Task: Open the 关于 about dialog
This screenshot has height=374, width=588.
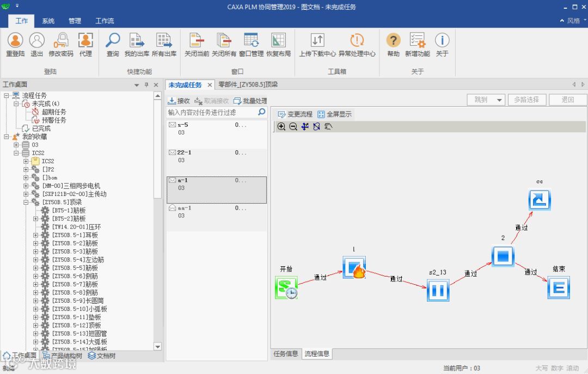Action: pyautogui.click(x=442, y=45)
